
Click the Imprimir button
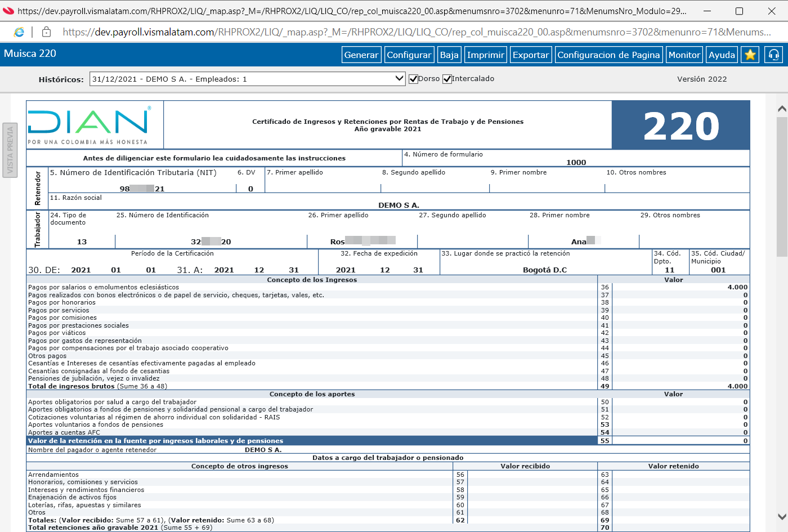(486, 55)
